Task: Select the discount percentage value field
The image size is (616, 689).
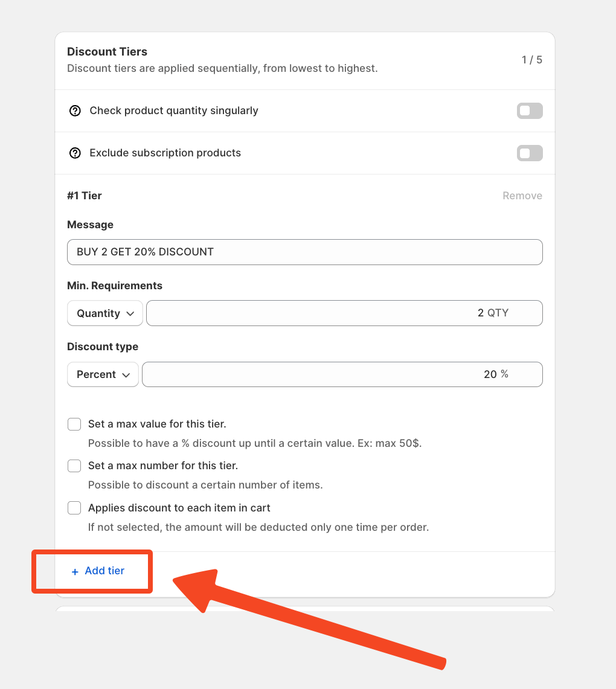Action: pyautogui.click(x=342, y=374)
